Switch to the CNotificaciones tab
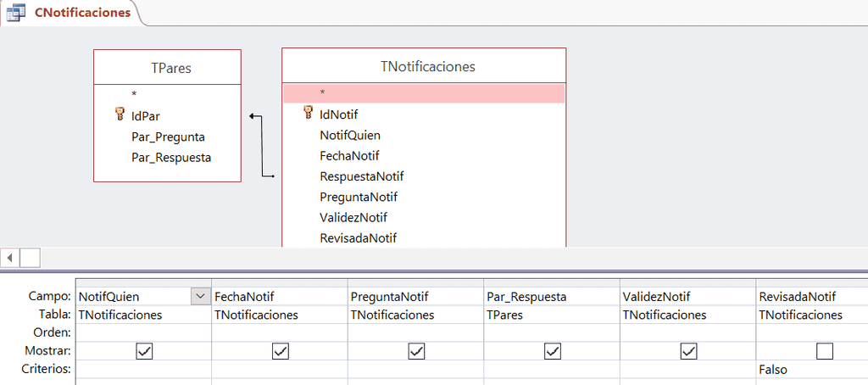 coord(82,13)
